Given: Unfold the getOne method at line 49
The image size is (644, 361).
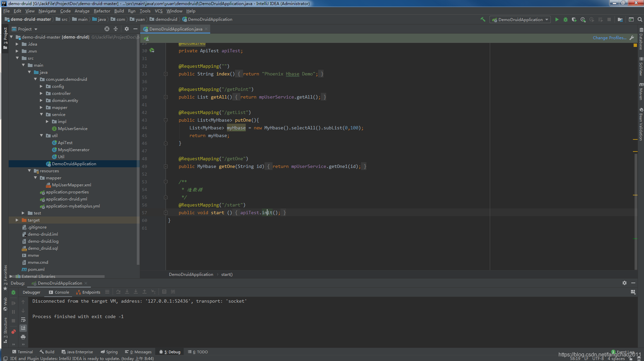Looking at the screenshot, I should click(x=166, y=166).
